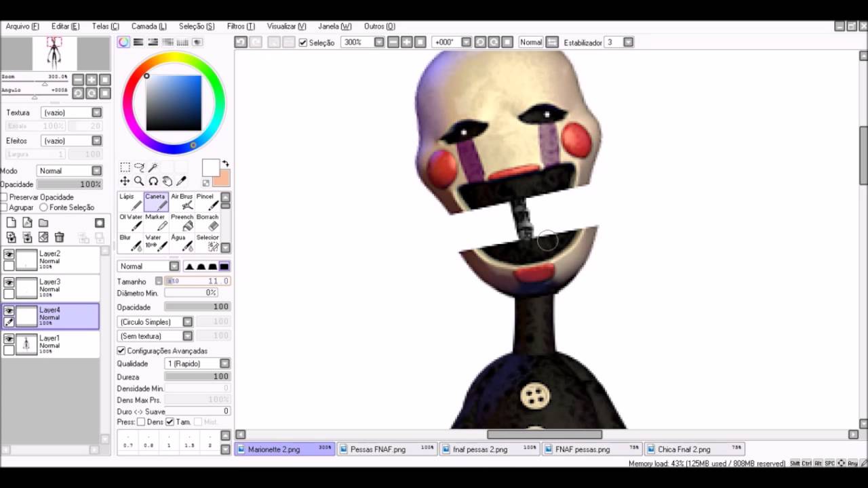Screen dimensions: 868x488
Task: Create a new normal layer
Action: click(x=11, y=223)
